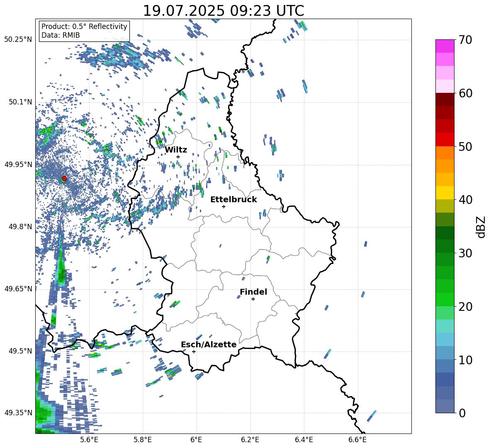The width and height of the screenshot is (491, 448).
Task: Click the 49.5°N latitude tick label
Action: (x=20, y=351)
